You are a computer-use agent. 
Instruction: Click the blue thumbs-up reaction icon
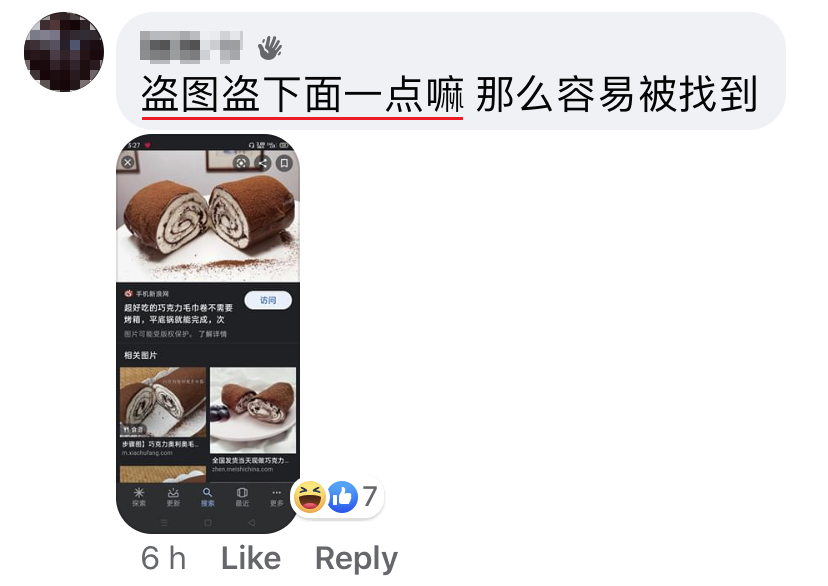343,497
